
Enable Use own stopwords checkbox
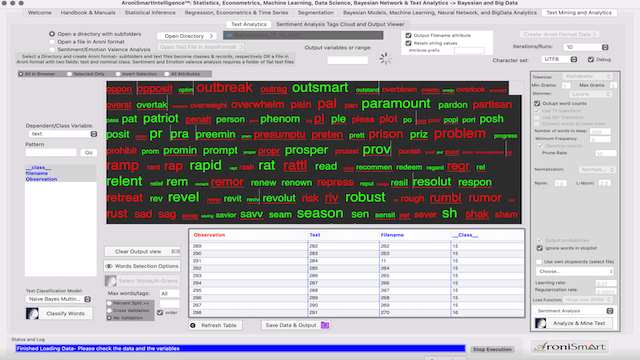(539, 262)
